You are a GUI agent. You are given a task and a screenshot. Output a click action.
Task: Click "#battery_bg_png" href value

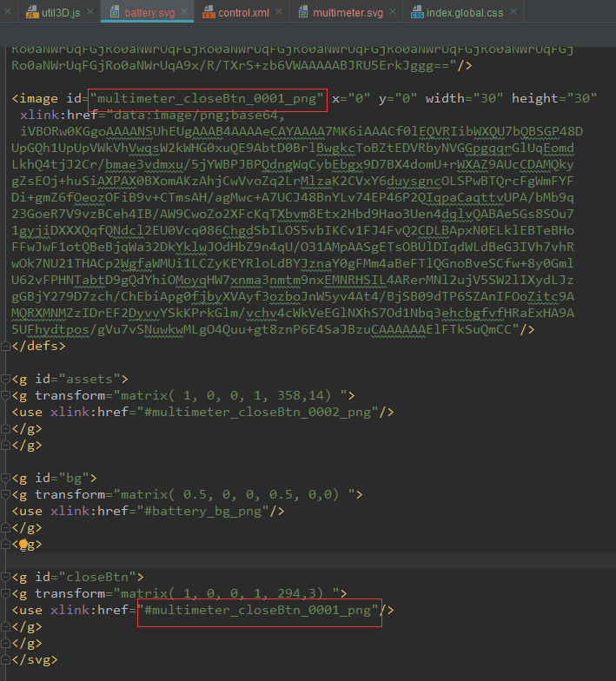(x=203, y=511)
